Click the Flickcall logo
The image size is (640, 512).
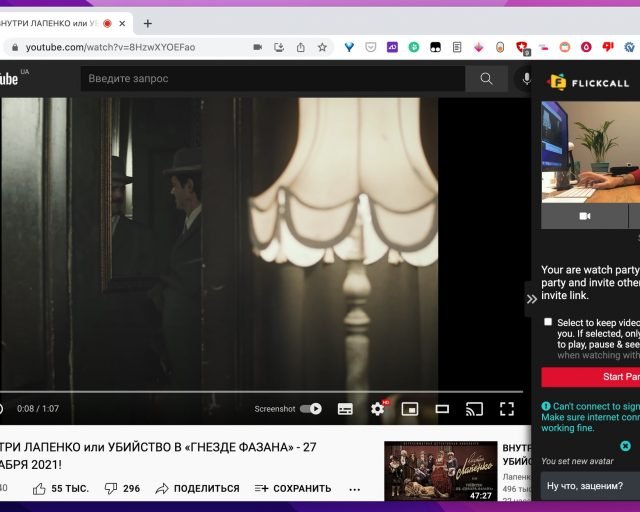(x=588, y=83)
